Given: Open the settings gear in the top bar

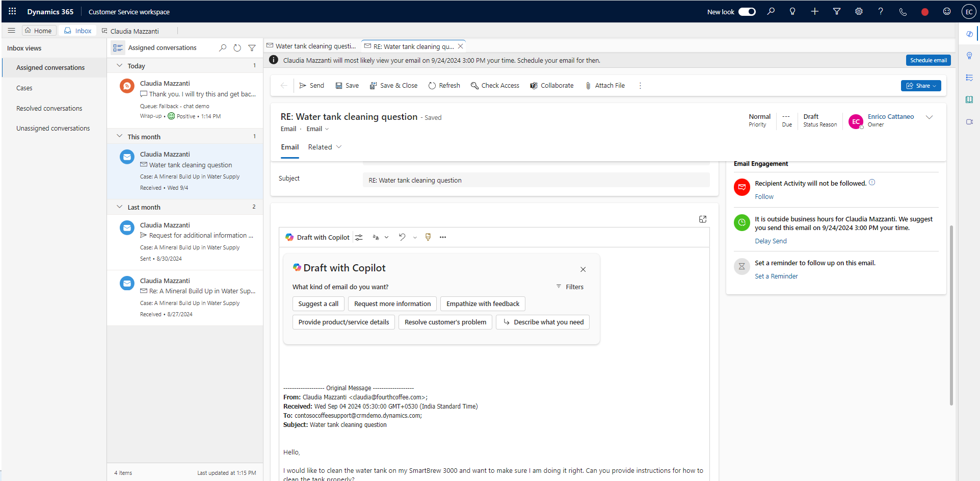Looking at the screenshot, I should (859, 11).
